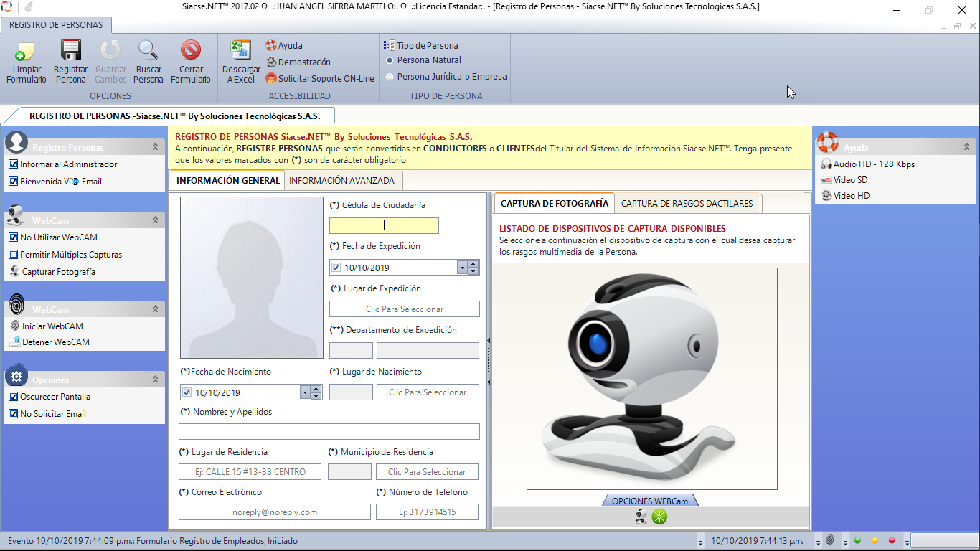
Task: Click the fingerprint icon in the status bar
Action: coord(829,540)
